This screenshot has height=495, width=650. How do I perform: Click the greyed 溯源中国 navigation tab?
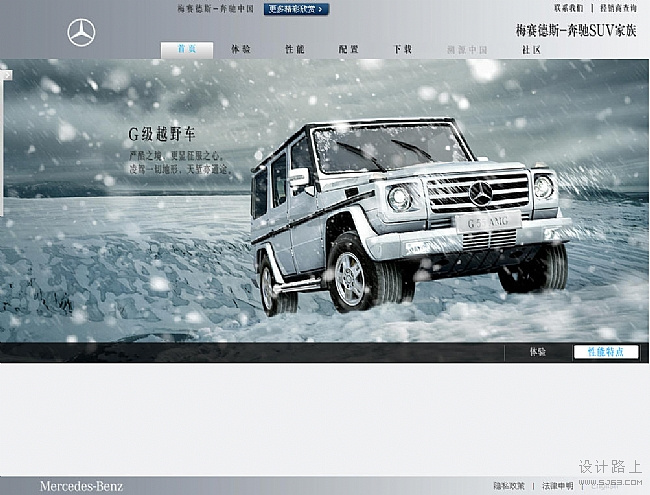coord(467,50)
